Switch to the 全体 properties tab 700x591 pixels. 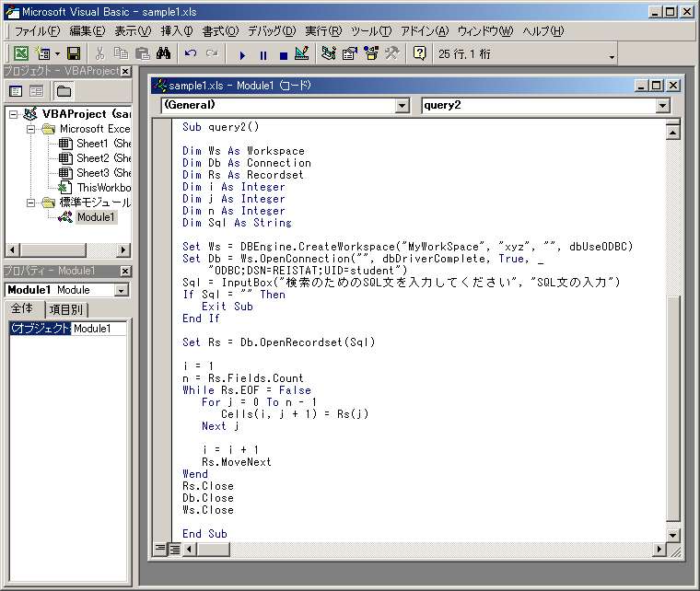(22, 308)
